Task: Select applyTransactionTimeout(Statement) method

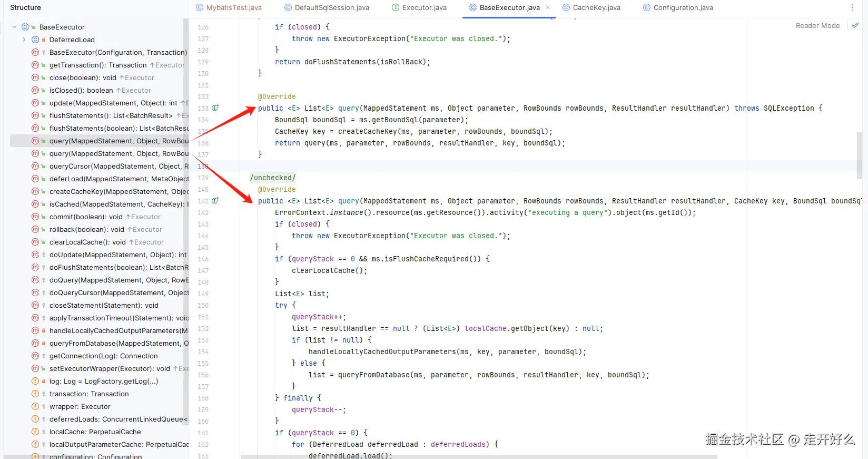Action: tap(119, 318)
